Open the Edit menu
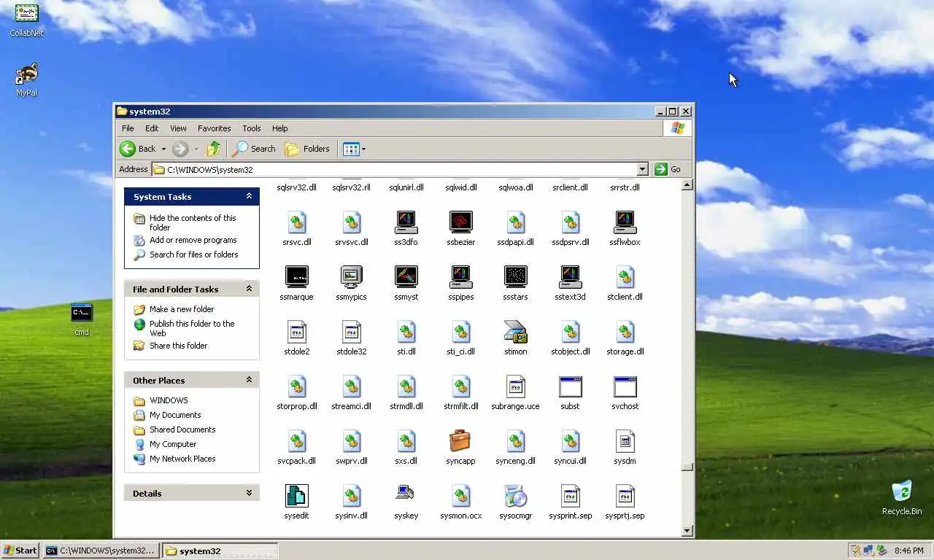934x560 pixels. coord(152,128)
